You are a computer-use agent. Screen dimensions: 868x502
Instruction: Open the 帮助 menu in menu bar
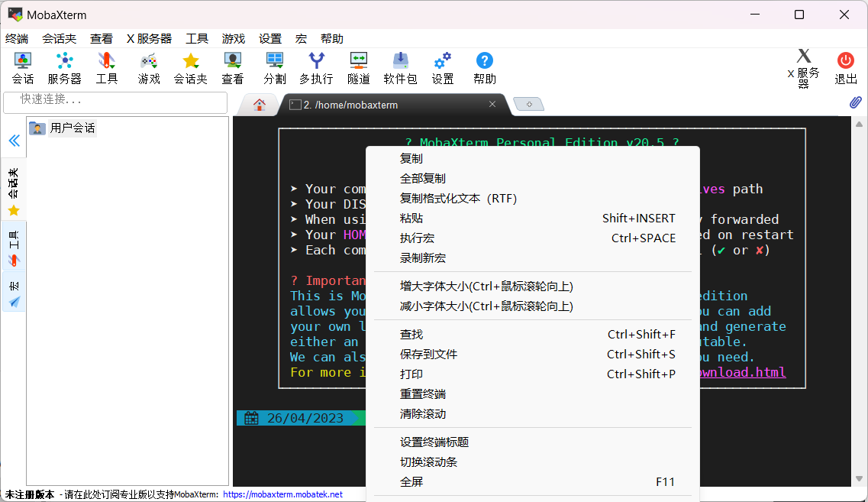click(x=332, y=39)
